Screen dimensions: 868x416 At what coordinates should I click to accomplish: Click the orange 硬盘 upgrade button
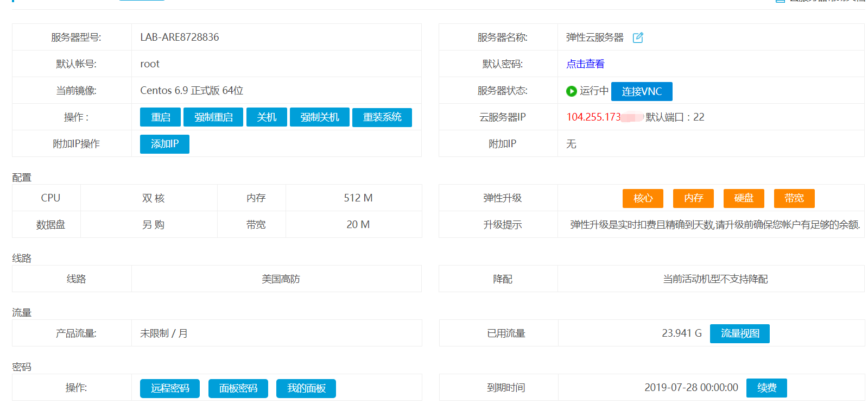tap(743, 198)
